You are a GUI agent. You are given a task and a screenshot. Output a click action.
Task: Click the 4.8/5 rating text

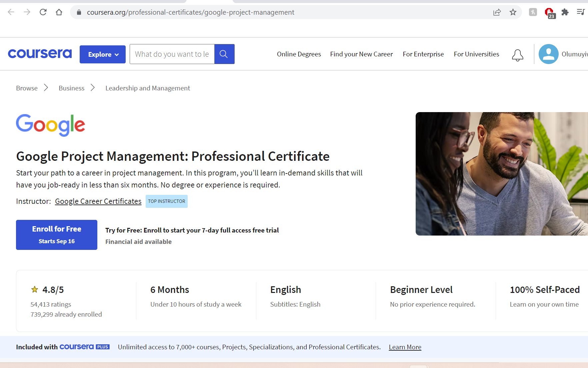pyautogui.click(x=53, y=290)
